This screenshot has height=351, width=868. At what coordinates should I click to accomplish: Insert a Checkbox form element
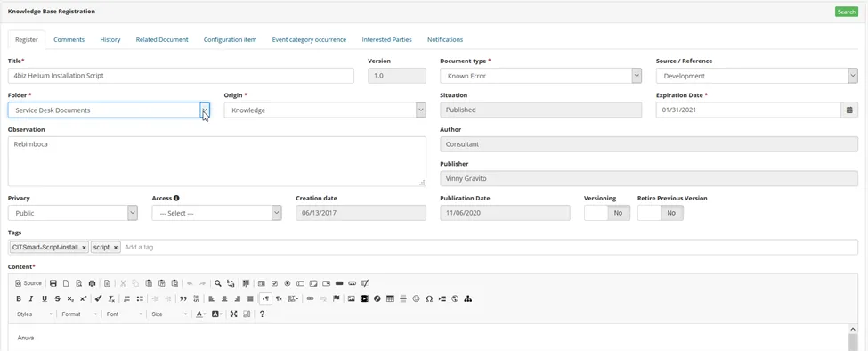coord(274,283)
